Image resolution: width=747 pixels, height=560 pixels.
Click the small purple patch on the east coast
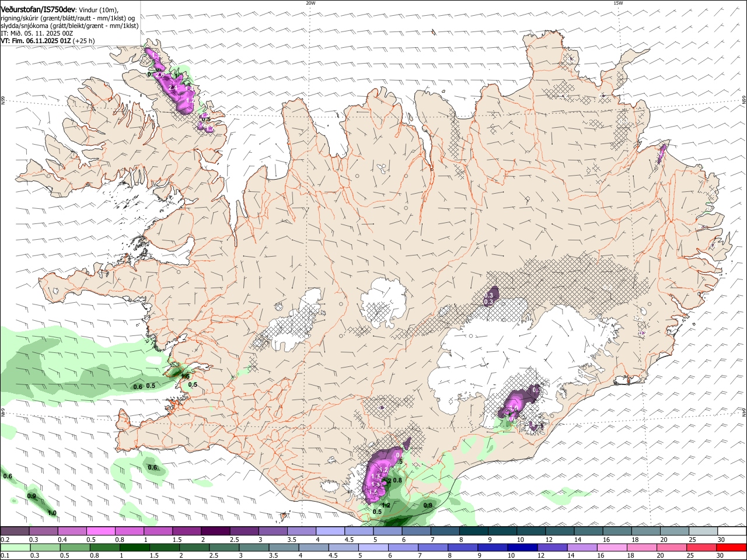pyautogui.click(x=662, y=153)
